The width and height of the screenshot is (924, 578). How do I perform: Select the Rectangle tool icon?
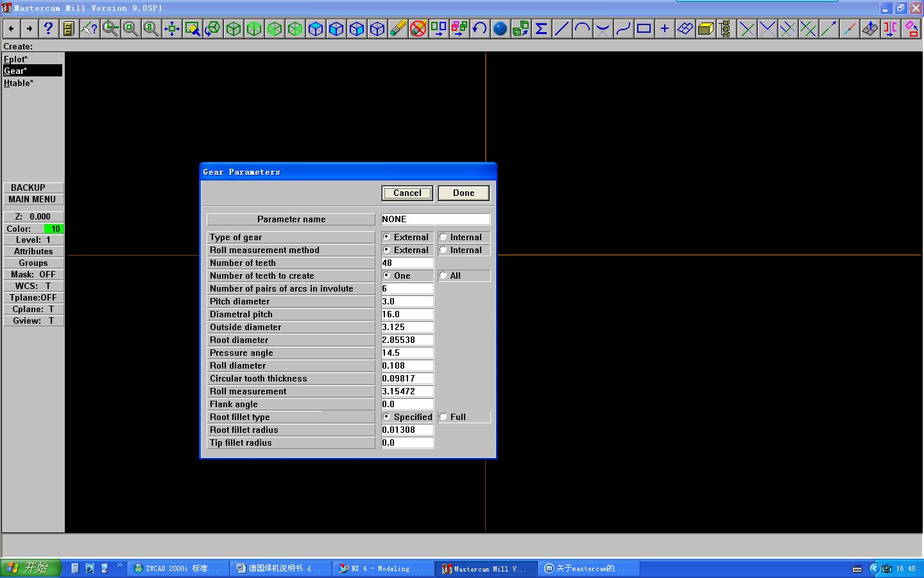pos(644,28)
